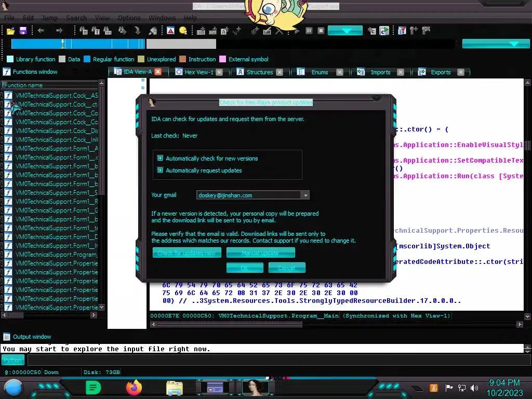Image resolution: width=532 pixels, height=399 pixels.
Task: Click Functions list scroll-right arrow
Action: point(94,315)
